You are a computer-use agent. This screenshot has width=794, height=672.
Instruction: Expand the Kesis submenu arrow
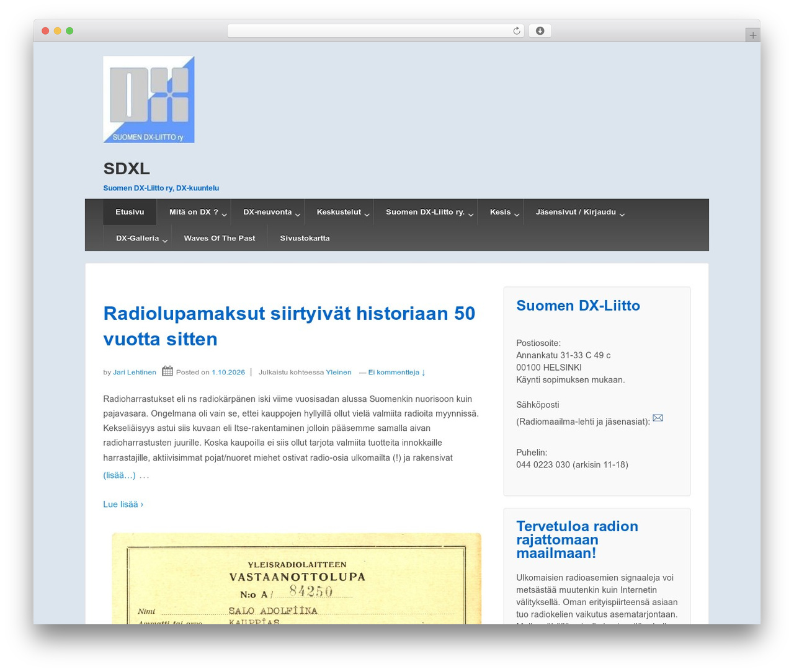coord(517,214)
